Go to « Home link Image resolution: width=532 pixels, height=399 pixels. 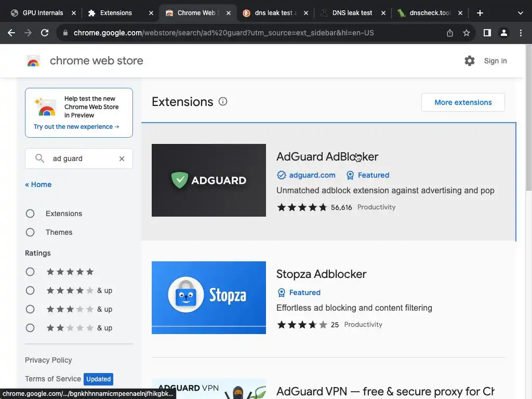pyautogui.click(x=38, y=184)
